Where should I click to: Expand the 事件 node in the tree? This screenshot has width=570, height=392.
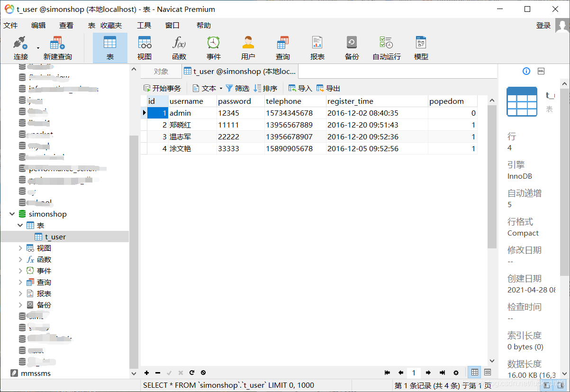pyautogui.click(x=20, y=271)
